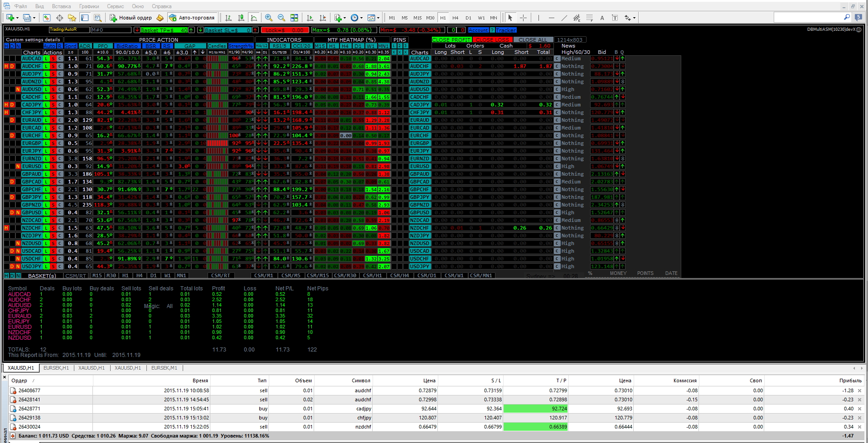Screen dimensions: 868x443
Task: Sort orders by Прибыль column header
Action: (x=850, y=380)
